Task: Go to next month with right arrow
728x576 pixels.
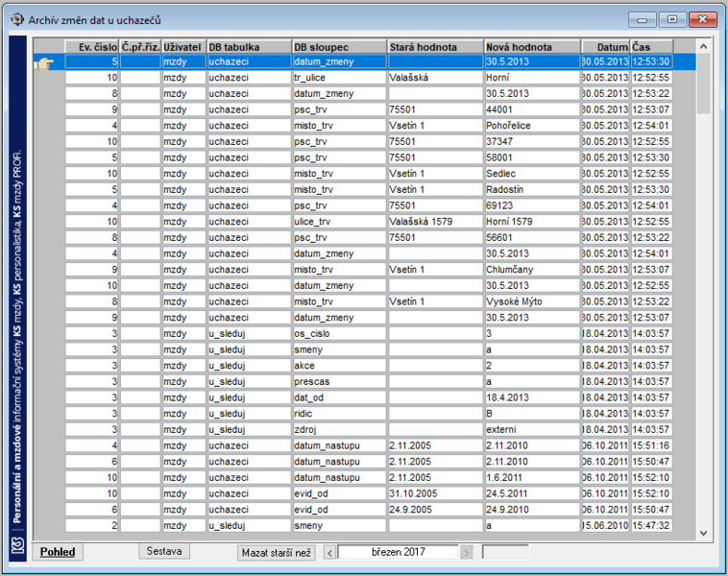Action: 466,552
